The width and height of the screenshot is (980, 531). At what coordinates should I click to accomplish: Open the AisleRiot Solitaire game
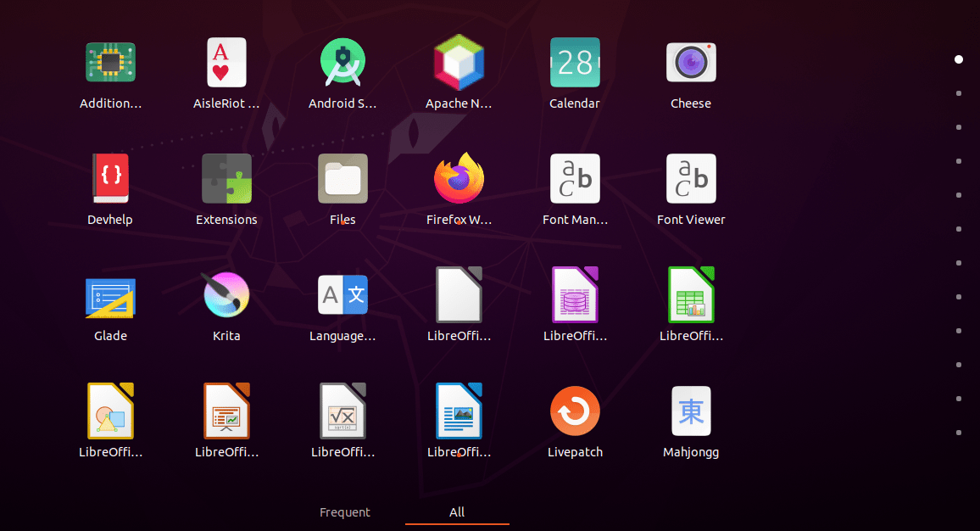tap(226, 62)
